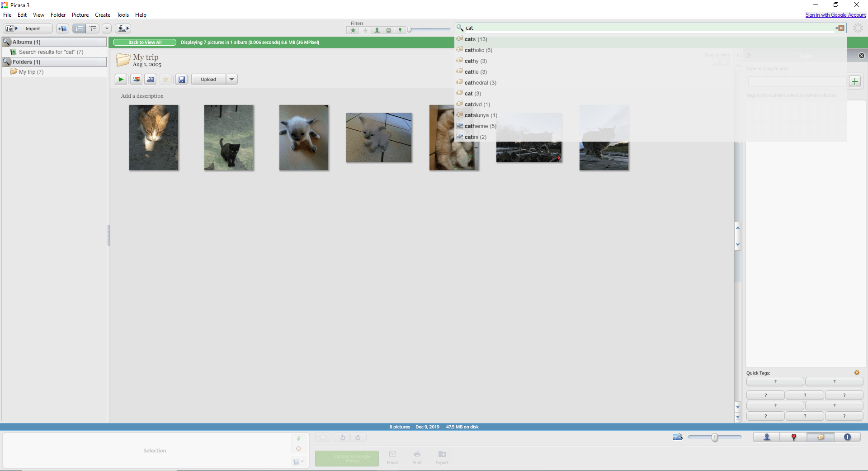This screenshot has height=471, width=868.
Task: Close the Tags panel
Action: 861,56
